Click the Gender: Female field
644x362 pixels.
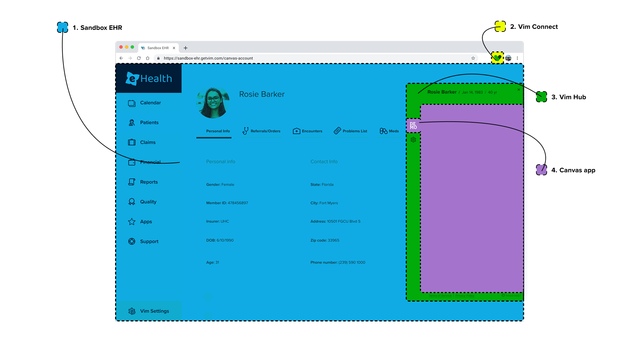click(x=220, y=185)
